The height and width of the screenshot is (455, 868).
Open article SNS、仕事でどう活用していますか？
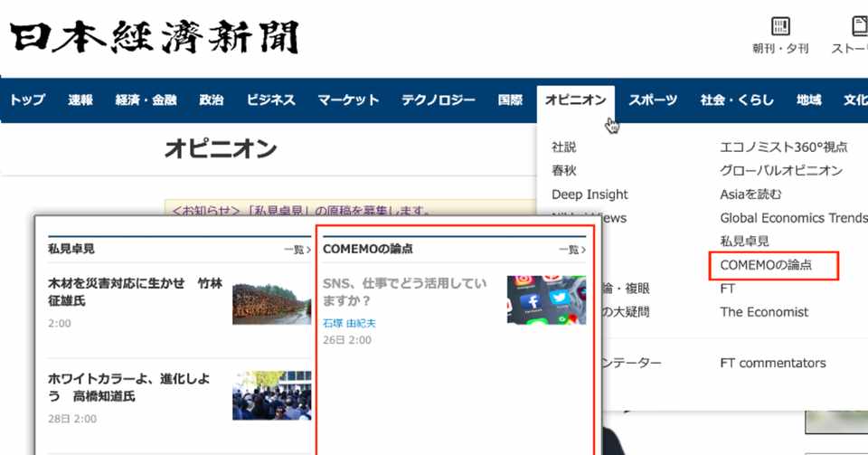pyautogui.click(x=405, y=291)
